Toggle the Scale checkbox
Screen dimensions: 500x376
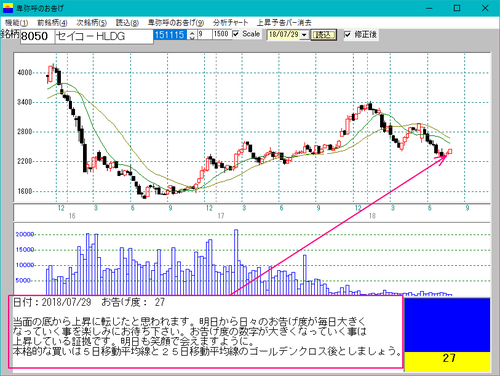point(236,34)
